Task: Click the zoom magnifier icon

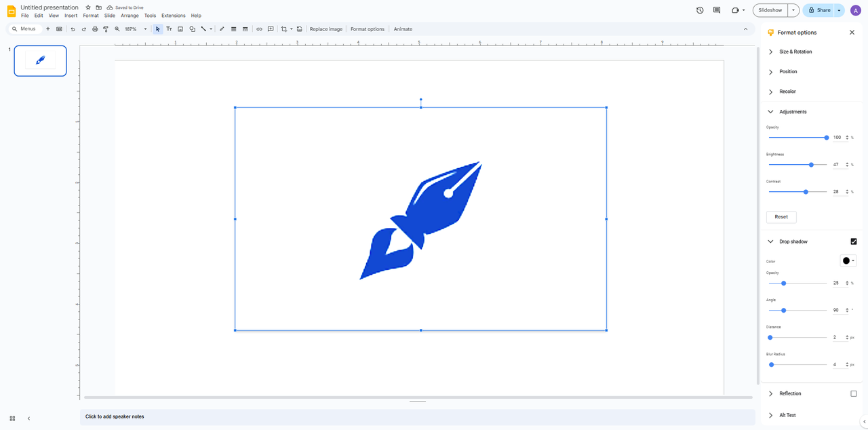Action: click(x=117, y=29)
